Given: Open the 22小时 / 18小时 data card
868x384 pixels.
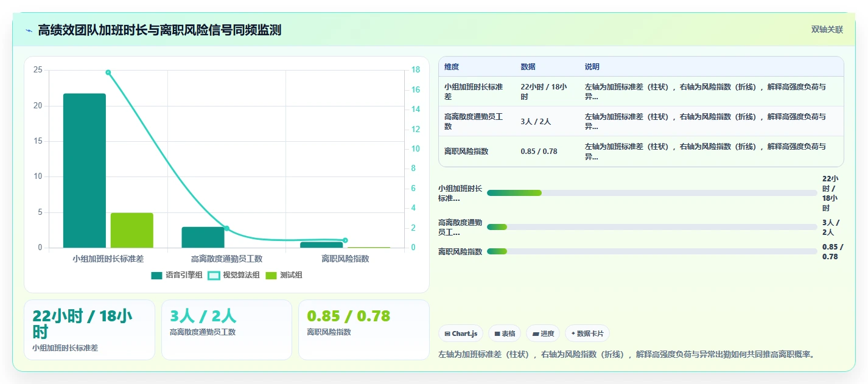Looking at the screenshot, I should pyautogui.click(x=89, y=330).
